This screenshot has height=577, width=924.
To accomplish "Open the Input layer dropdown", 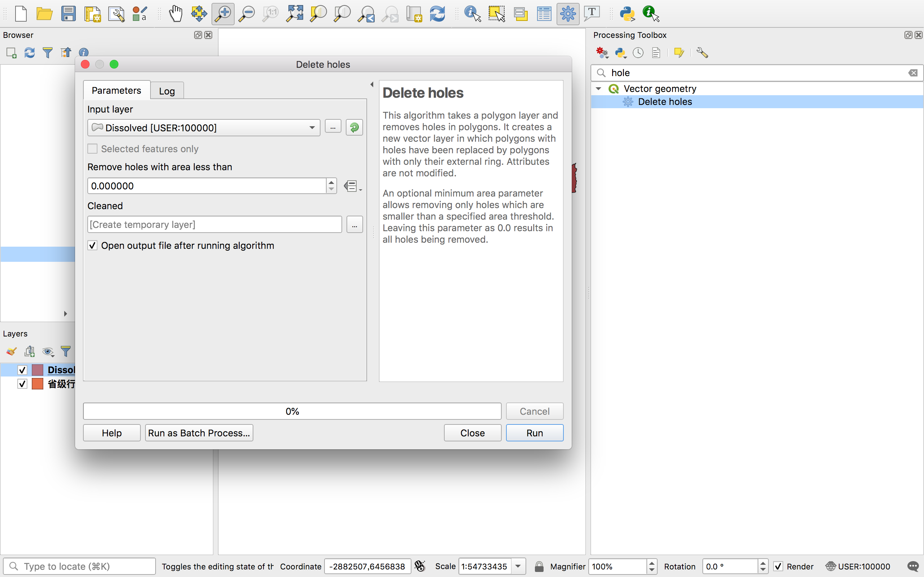I will click(204, 128).
